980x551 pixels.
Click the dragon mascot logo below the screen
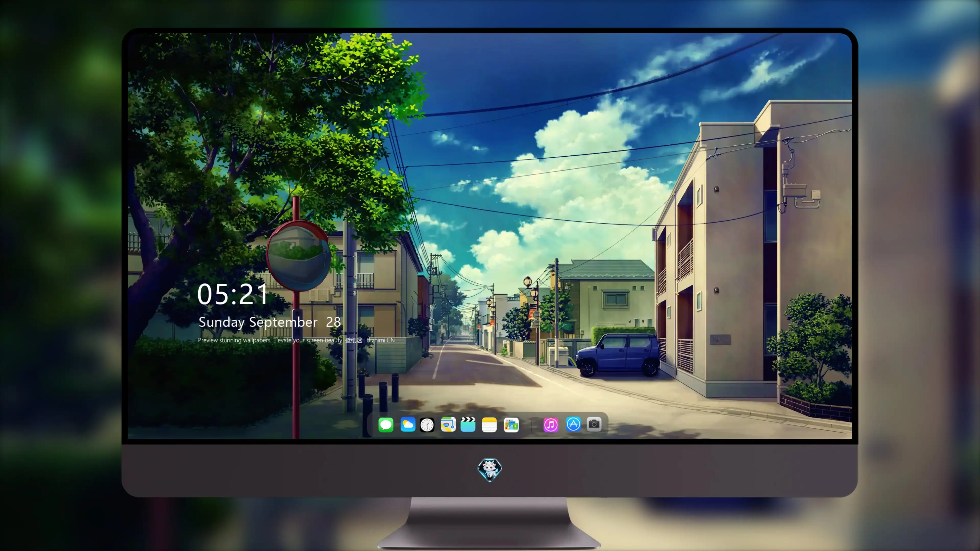pos(490,470)
